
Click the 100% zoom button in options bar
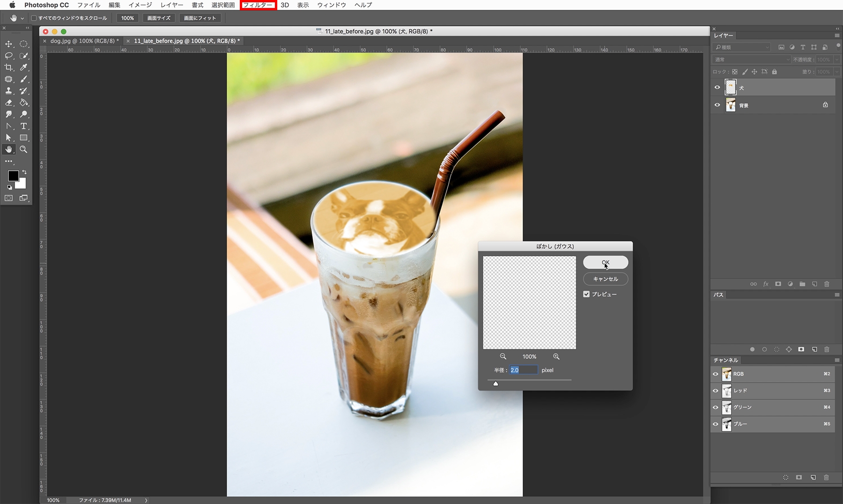127,18
